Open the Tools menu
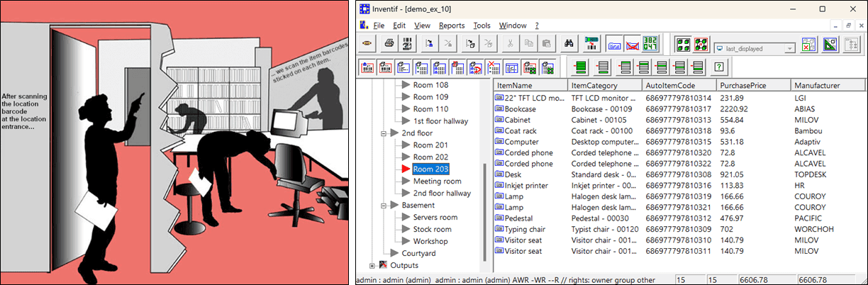The image size is (868, 285). pyautogui.click(x=482, y=26)
